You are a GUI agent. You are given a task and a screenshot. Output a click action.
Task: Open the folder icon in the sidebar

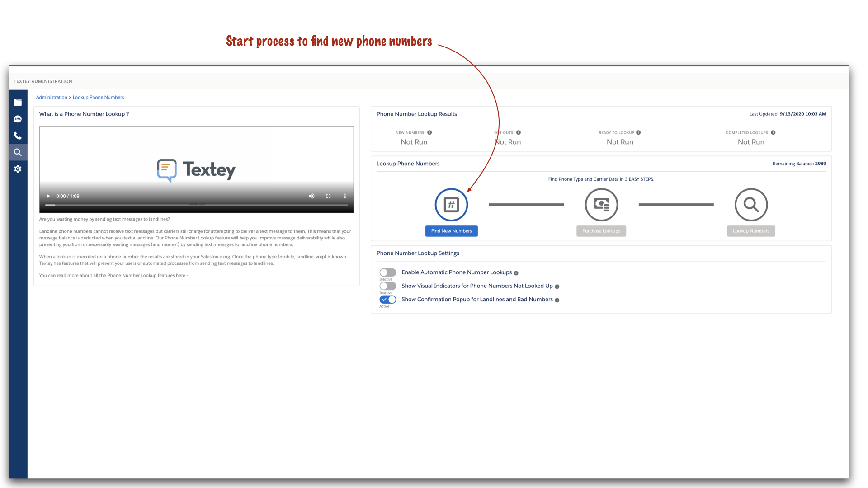[18, 102]
